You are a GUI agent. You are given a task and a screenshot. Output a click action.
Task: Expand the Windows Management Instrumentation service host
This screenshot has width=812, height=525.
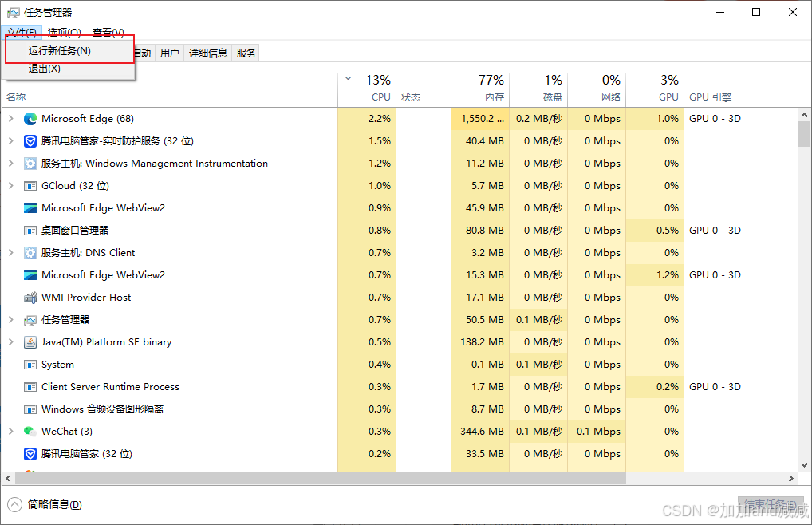(11, 163)
